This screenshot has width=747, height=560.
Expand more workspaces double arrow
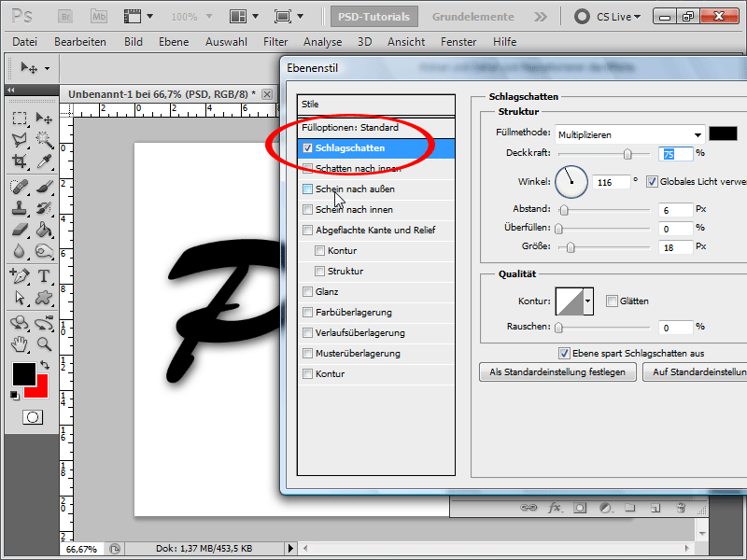tap(541, 17)
